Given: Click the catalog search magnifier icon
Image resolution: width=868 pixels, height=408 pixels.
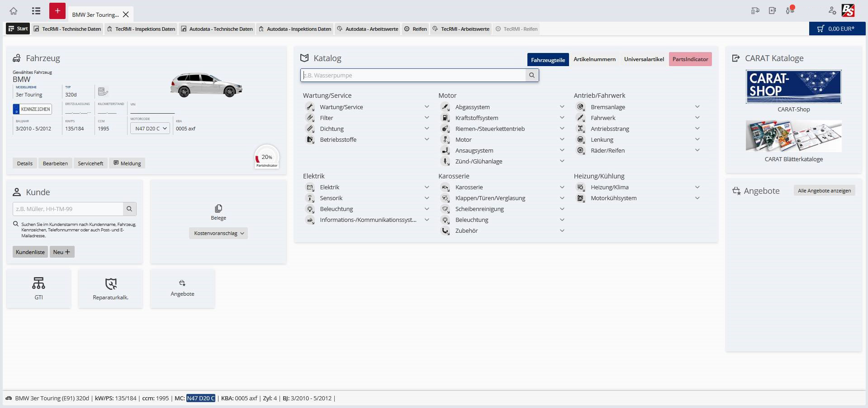Looking at the screenshot, I should point(532,75).
